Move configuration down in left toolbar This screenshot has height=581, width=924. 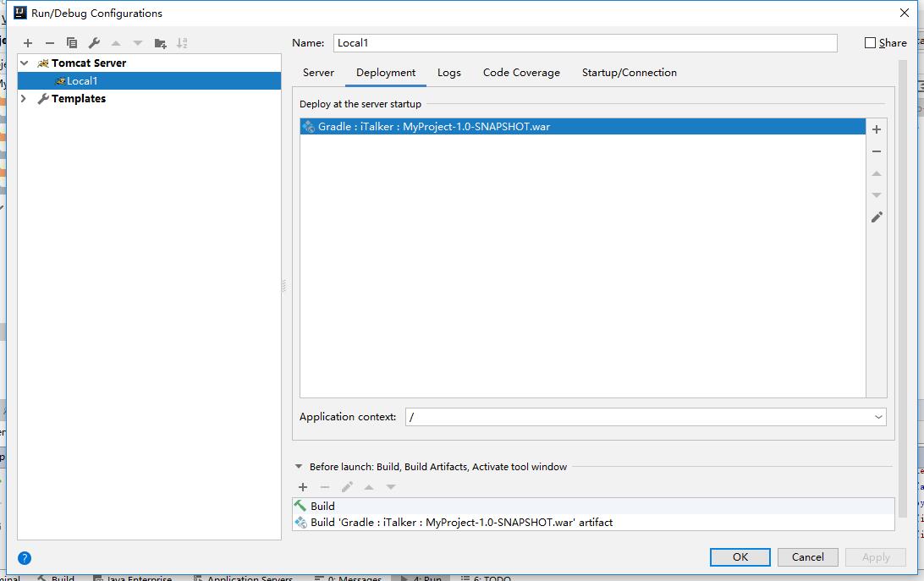click(138, 43)
